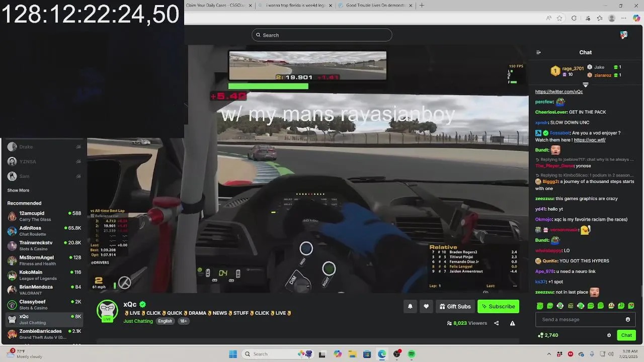Click the English language tag
The image size is (644, 362).
point(165,321)
